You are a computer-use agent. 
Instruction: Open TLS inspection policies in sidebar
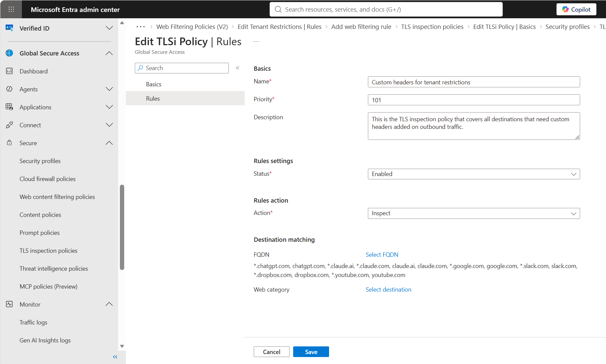pyautogui.click(x=48, y=250)
